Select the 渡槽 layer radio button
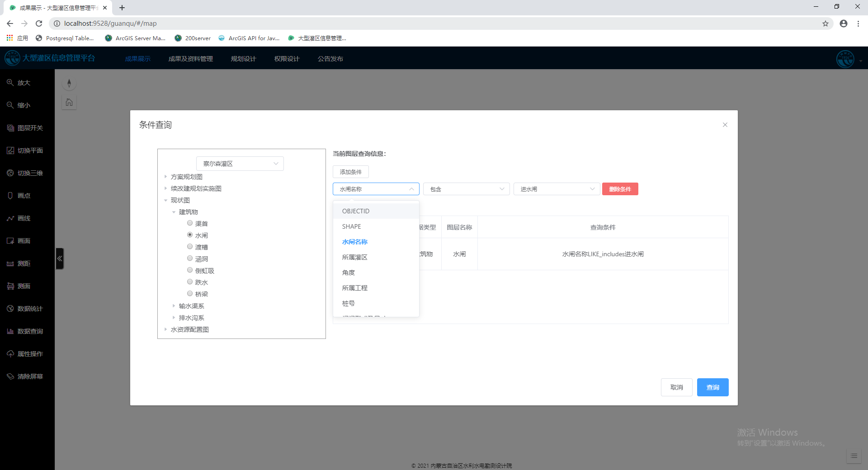The width and height of the screenshot is (868, 470). point(190,246)
